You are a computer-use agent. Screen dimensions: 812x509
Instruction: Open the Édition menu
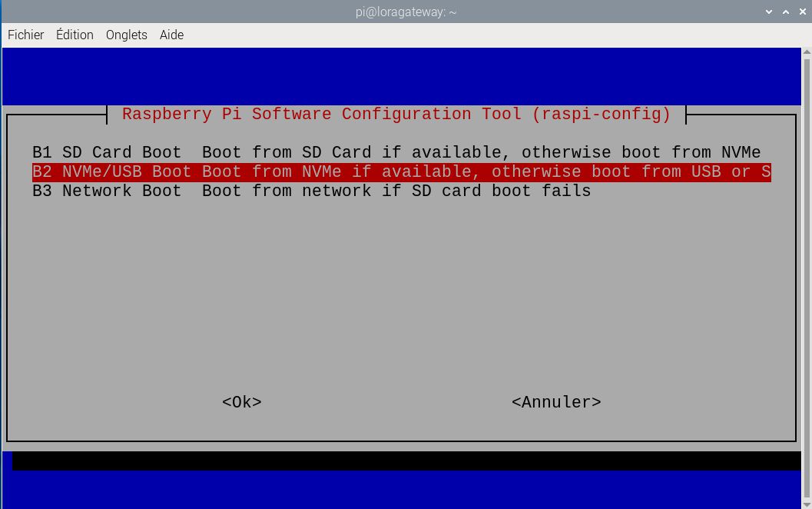click(75, 35)
